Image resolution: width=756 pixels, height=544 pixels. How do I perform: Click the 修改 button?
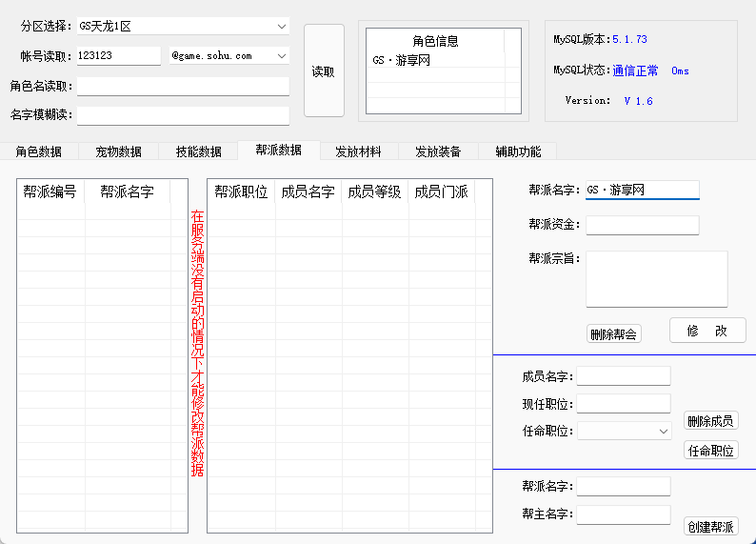pos(707,331)
